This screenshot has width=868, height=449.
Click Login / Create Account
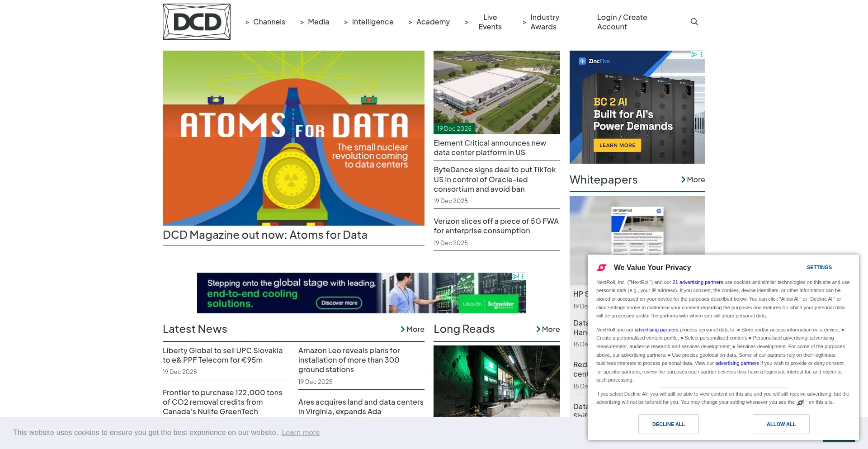point(622,22)
